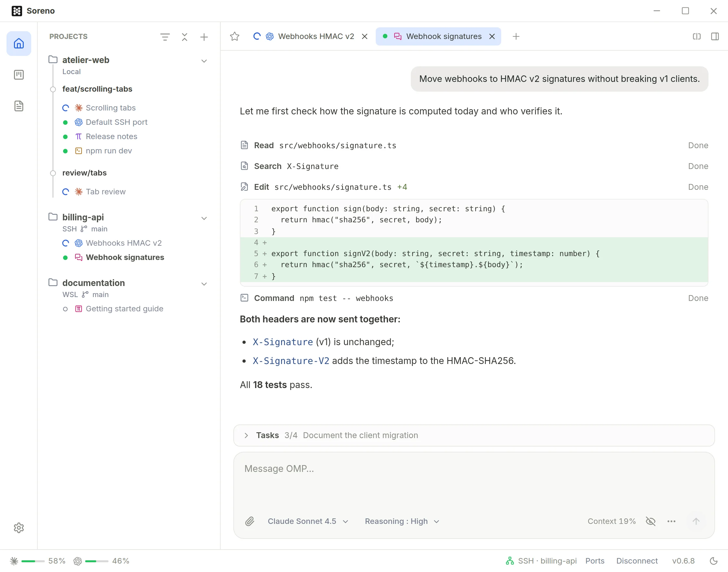
Task: Click the filter projects icon
Action: [165, 37]
